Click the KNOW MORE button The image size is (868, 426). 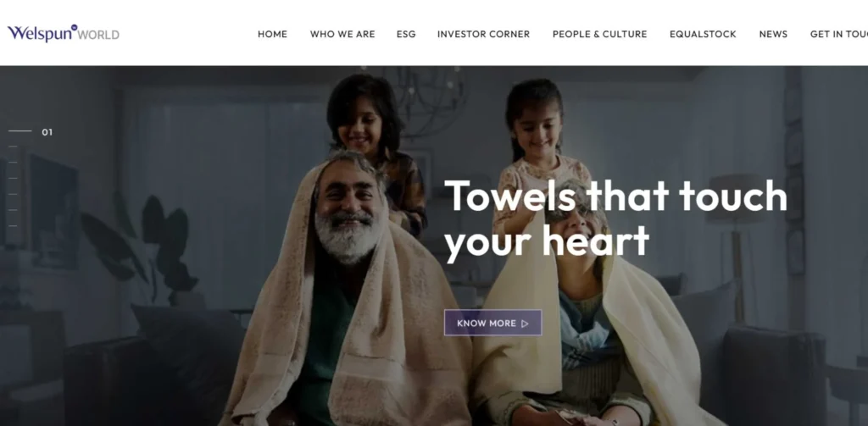click(492, 323)
